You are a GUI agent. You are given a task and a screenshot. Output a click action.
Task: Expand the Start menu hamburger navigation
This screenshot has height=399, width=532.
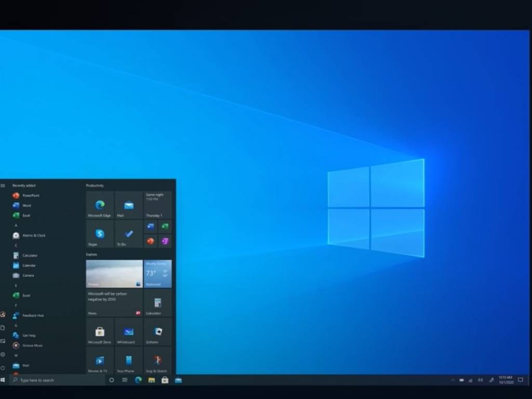coord(3,185)
